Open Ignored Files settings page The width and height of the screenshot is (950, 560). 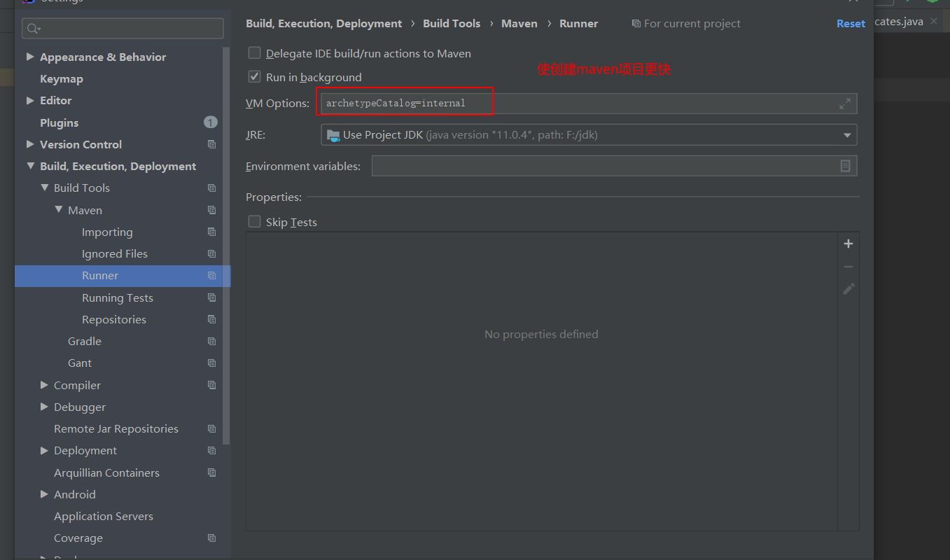(x=115, y=253)
